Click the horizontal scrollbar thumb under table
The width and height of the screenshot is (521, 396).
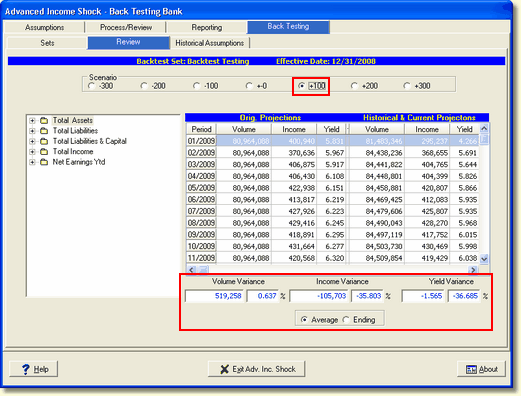pos(203,270)
